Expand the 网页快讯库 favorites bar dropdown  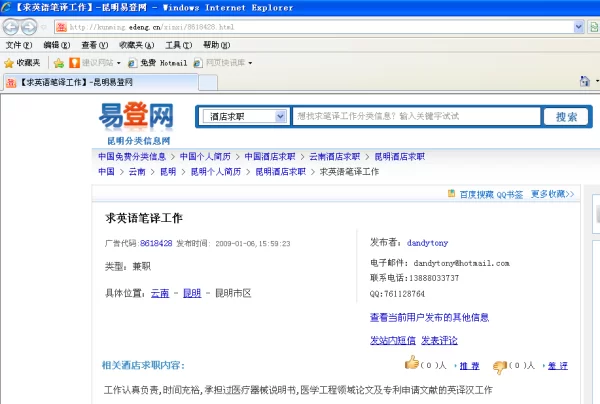[222, 62]
